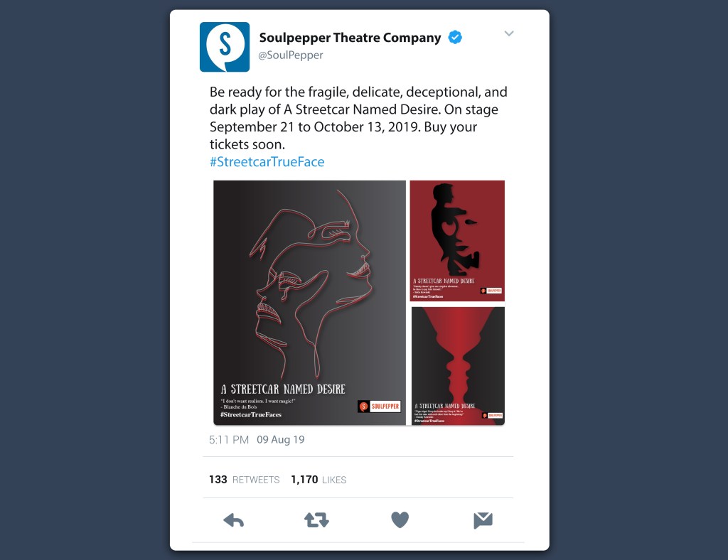Open the large line-art faces poster

tap(310, 303)
